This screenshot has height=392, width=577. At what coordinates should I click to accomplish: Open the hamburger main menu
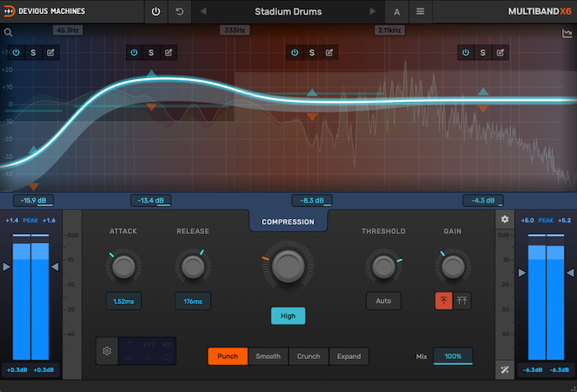(420, 12)
